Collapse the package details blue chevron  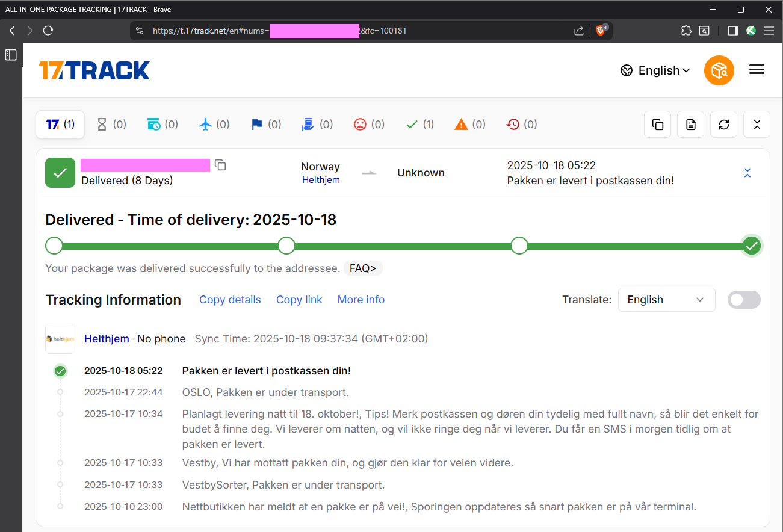747,173
